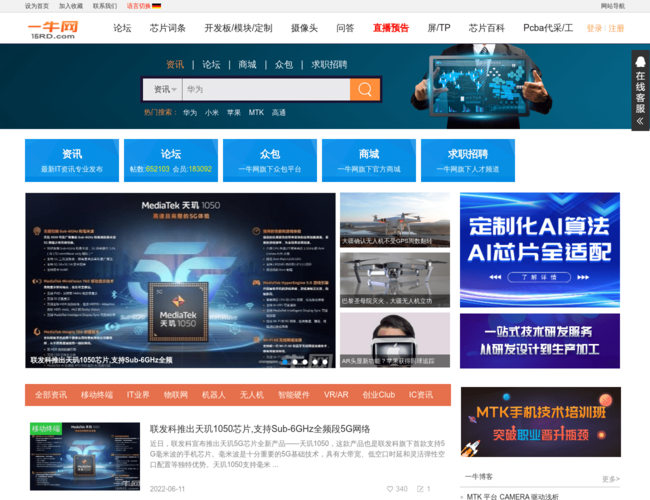650x500 pixels.
Task: Open 问答 navigation item
Action: coord(345,28)
